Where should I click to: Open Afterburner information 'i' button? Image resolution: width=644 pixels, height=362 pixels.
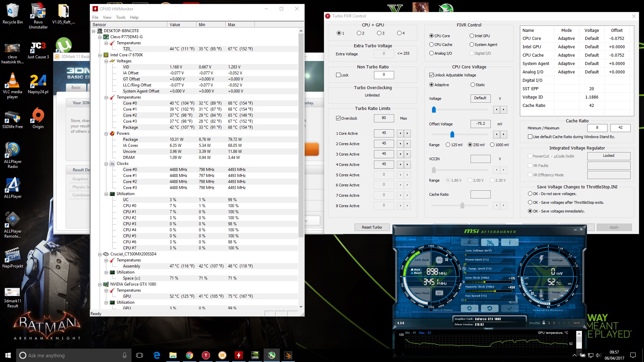click(510, 242)
